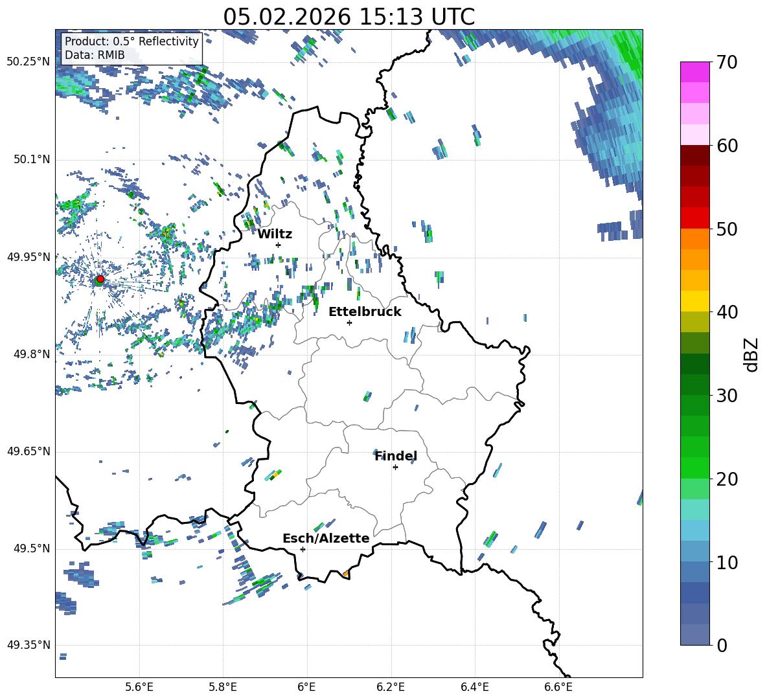Click the 6.2°E longitude label
This screenshot has height=700, width=767.
[x=391, y=687]
